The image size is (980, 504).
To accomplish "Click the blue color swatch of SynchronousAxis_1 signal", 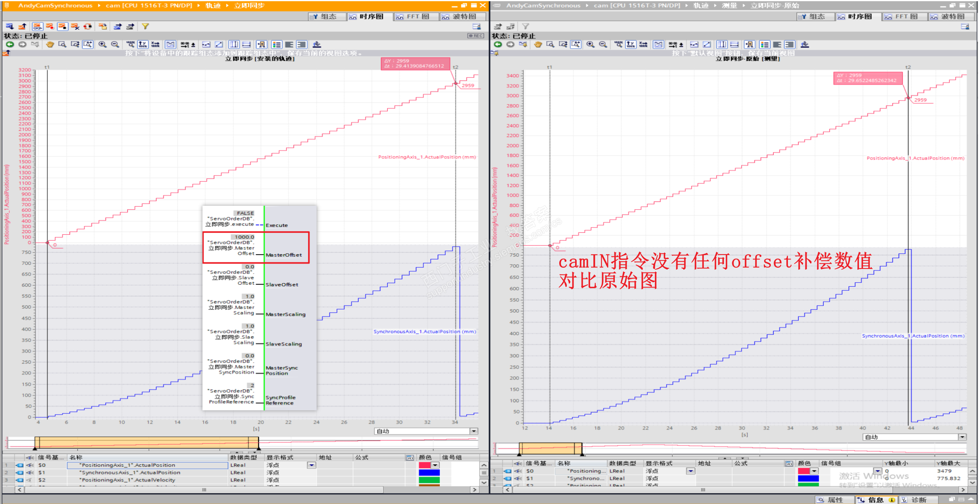I will (429, 473).
